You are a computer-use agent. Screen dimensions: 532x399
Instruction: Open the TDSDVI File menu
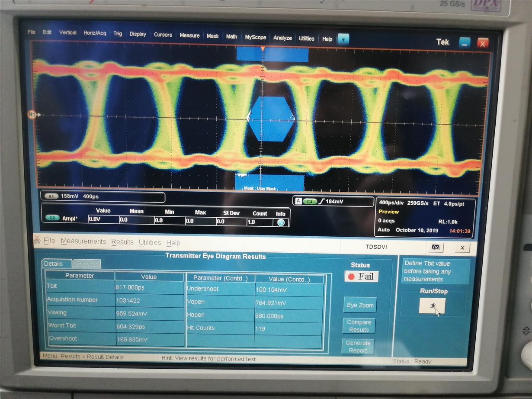(x=49, y=241)
